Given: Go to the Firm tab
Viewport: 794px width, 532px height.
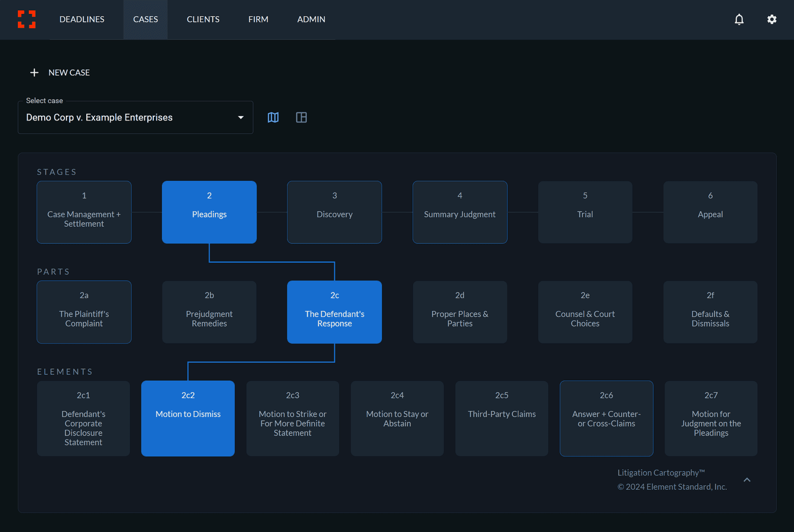Looking at the screenshot, I should 258,19.
